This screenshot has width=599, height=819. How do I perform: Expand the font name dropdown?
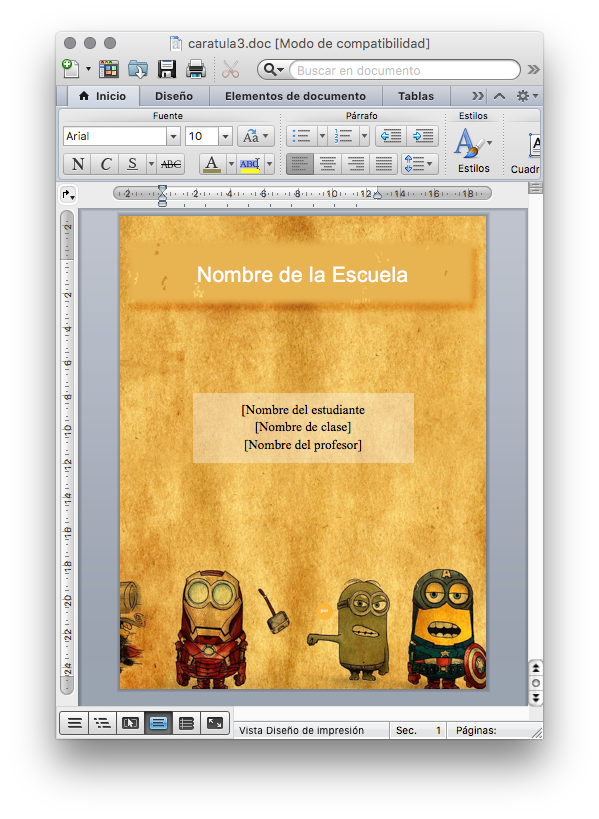point(173,136)
